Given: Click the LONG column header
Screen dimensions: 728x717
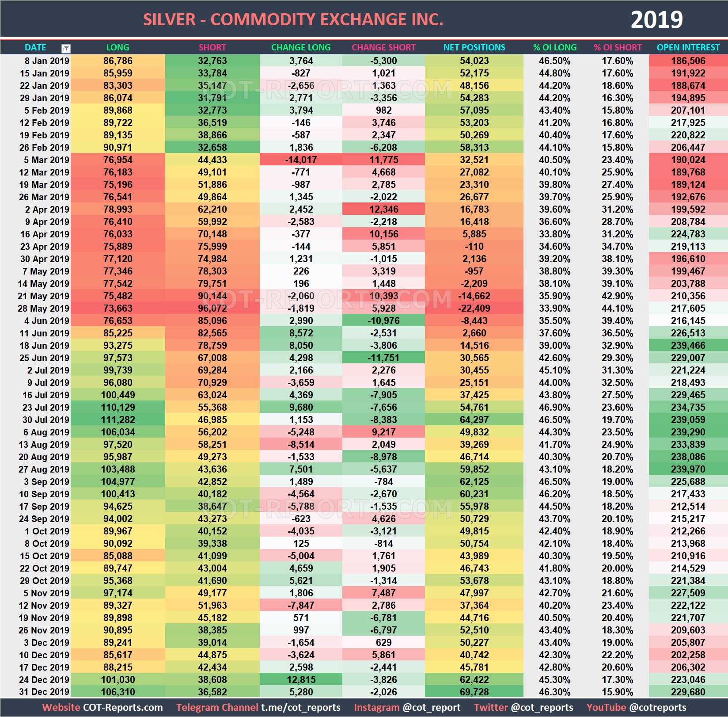Looking at the screenshot, I should [118, 47].
